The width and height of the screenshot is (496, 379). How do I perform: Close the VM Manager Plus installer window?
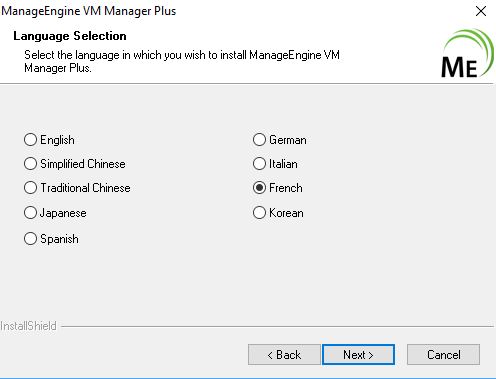[481, 11]
